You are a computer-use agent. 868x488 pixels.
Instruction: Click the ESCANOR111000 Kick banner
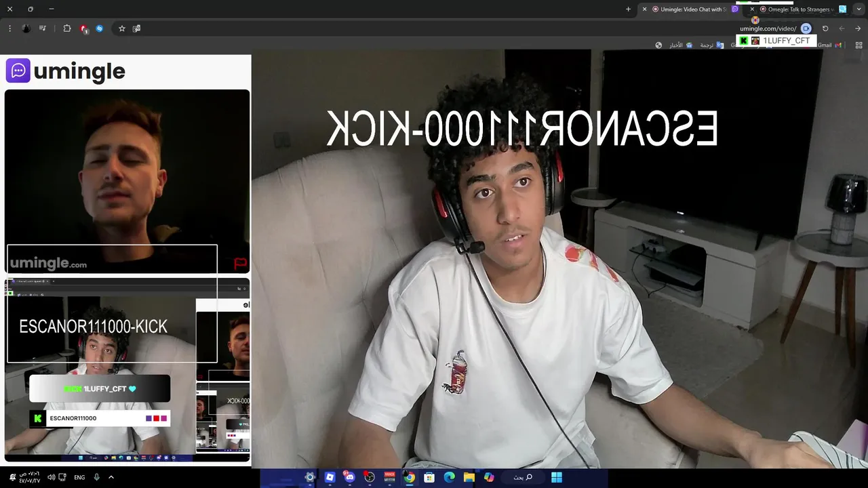(99, 418)
